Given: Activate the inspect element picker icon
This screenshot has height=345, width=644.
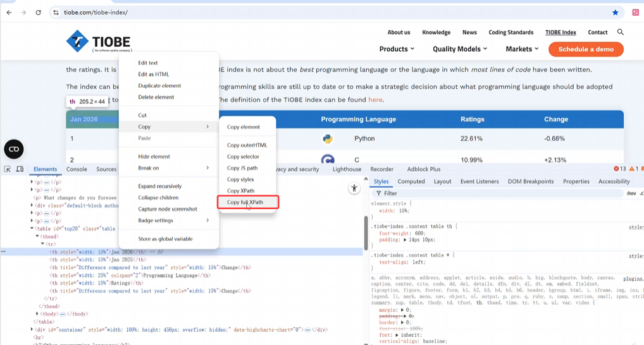Looking at the screenshot, I should pos(8,169).
